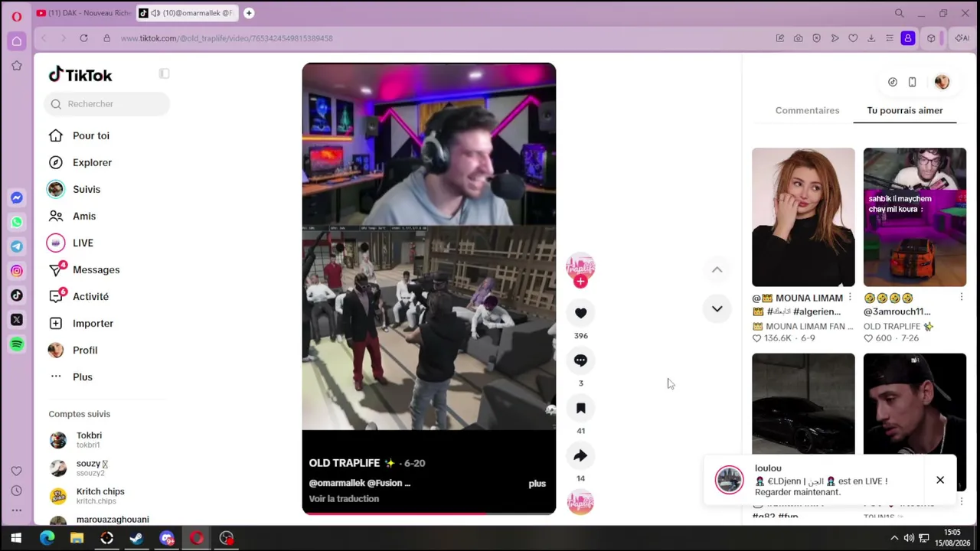The height and width of the screenshot is (551, 980).
Task: Open the TikTok home logo
Action: coord(80,74)
